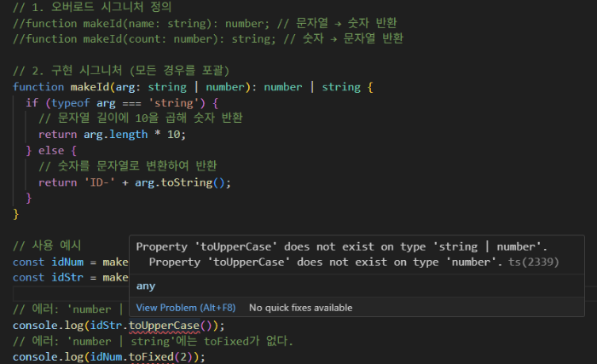This screenshot has width=597, height=364.
Task: Click the 'No quick fixes available' text
Action: pos(301,308)
